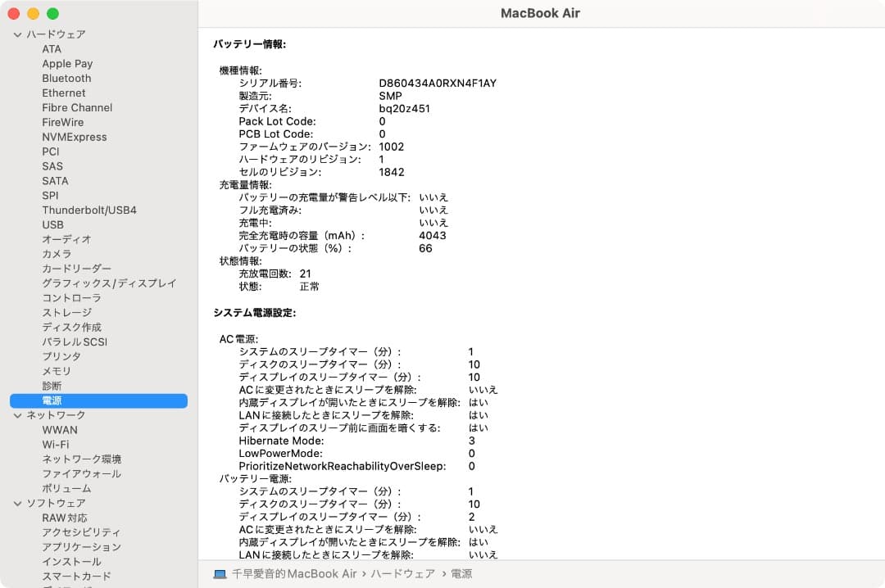This screenshot has height=588, width=885.
Task: Open 診断 in the sidebar
Action: coord(52,386)
